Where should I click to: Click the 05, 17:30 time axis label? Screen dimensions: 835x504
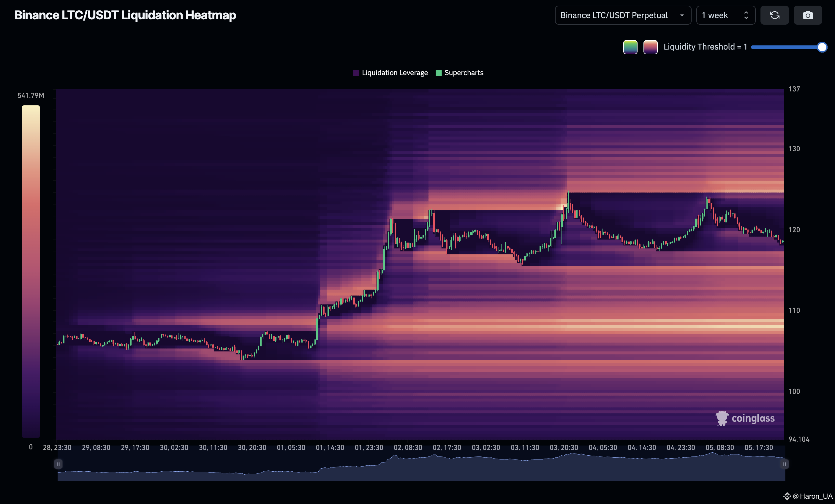click(759, 448)
